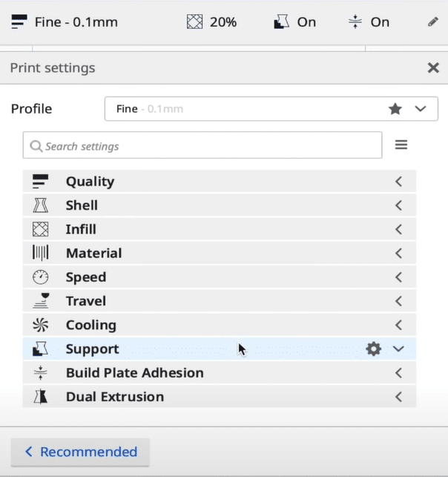
Task: Open Support settings gear icon
Action: tap(373, 349)
